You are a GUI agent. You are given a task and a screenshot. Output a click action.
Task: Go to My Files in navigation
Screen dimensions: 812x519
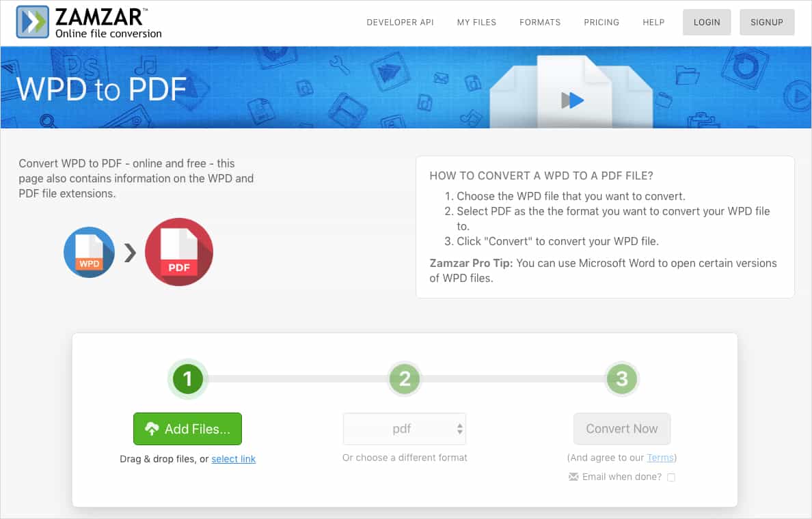point(476,23)
